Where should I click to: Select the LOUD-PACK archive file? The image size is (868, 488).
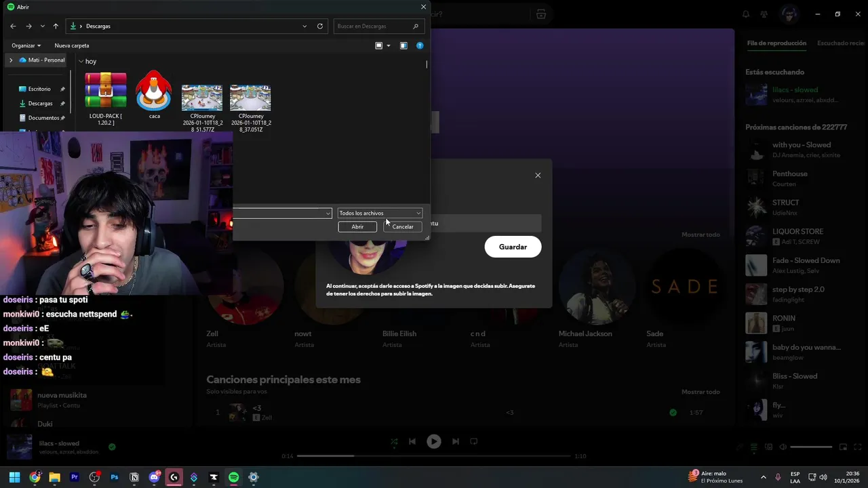(x=106, y=99)
